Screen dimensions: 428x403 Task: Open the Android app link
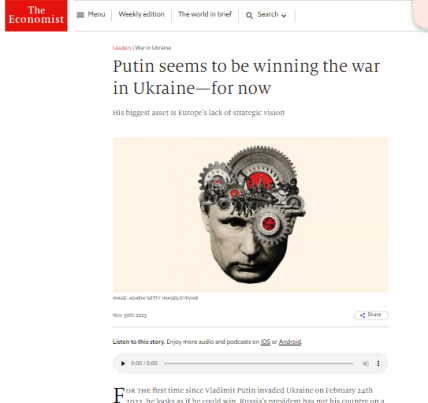(290, 342)
